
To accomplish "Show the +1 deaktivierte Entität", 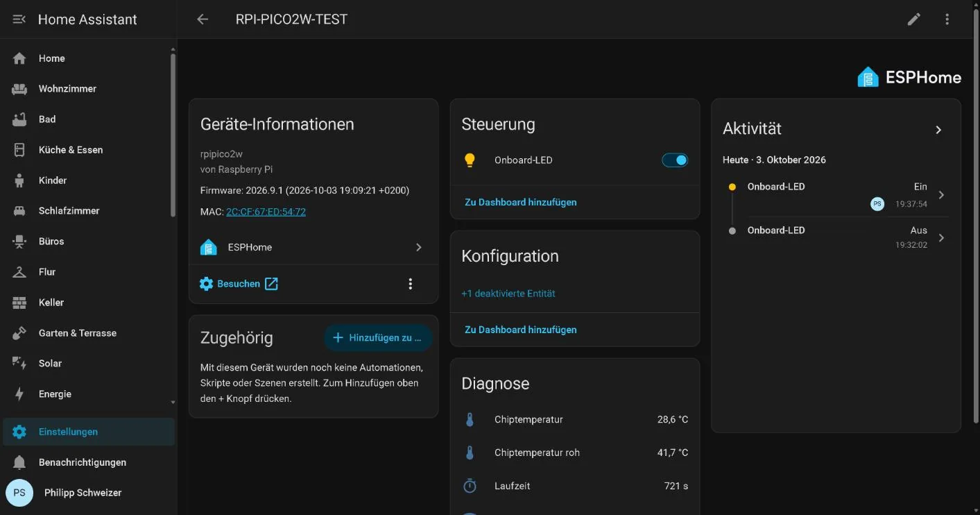I will point(508,294).
